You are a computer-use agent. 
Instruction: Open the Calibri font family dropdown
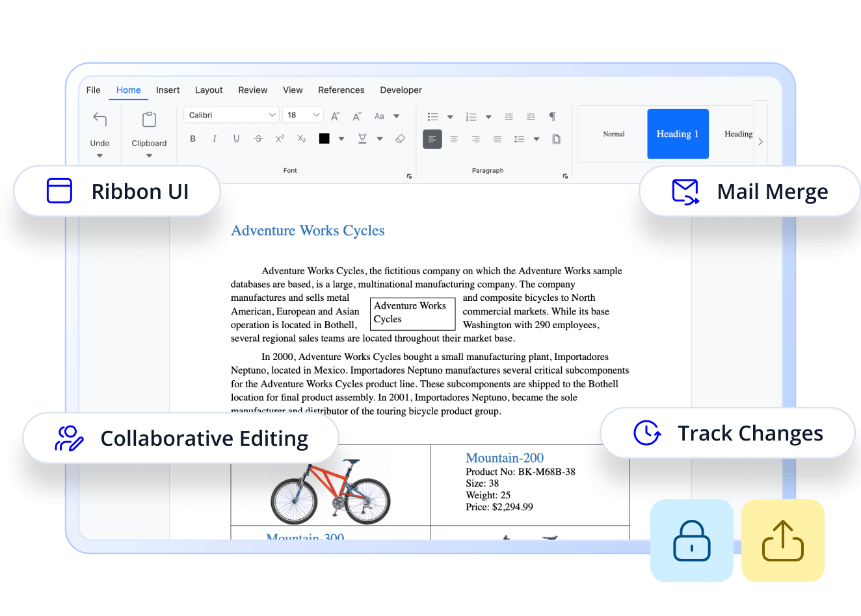click(x=231, y=115)
